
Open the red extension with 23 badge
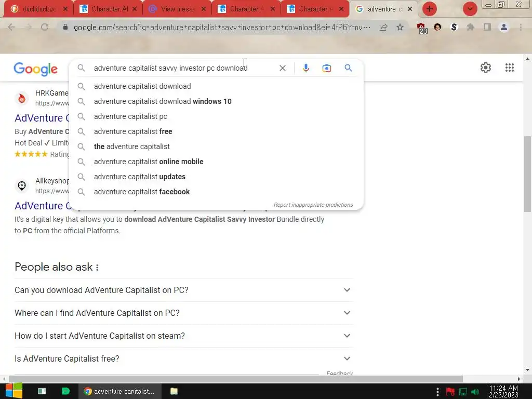tap(422, 28)
